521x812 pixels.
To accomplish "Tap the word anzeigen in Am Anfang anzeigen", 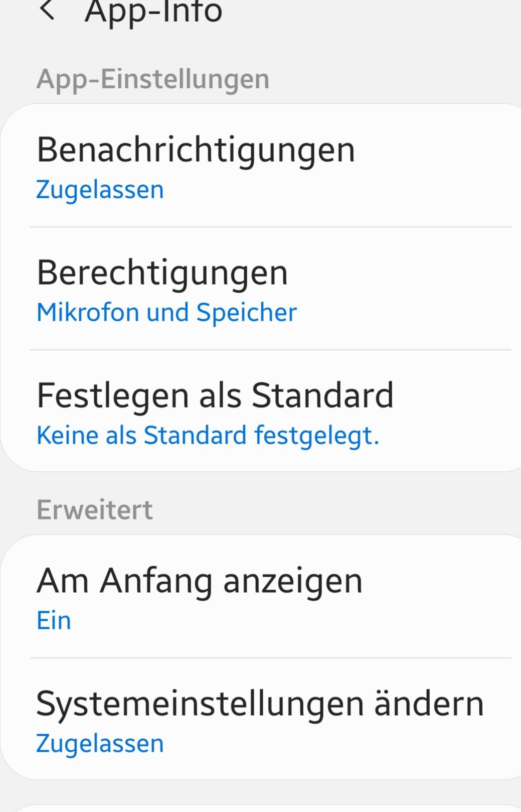I will coord(293,582).
